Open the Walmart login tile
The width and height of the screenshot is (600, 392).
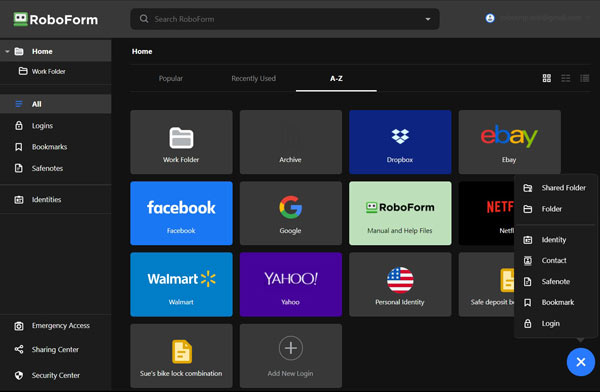click(x=181, y=284)
